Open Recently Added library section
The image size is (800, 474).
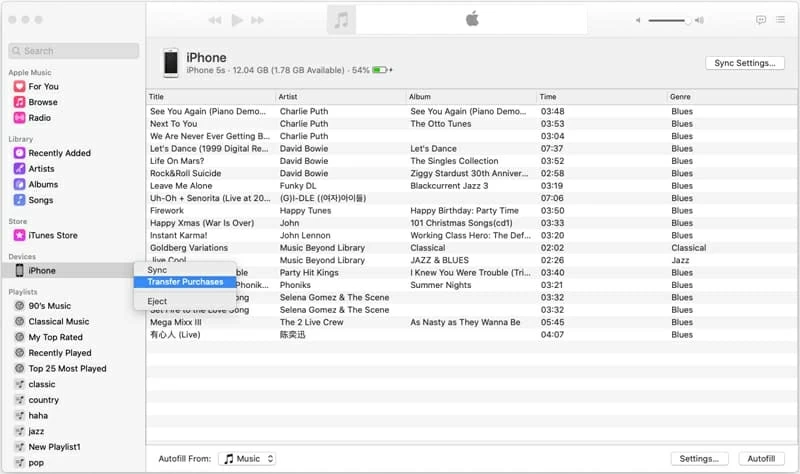point(59,153)
